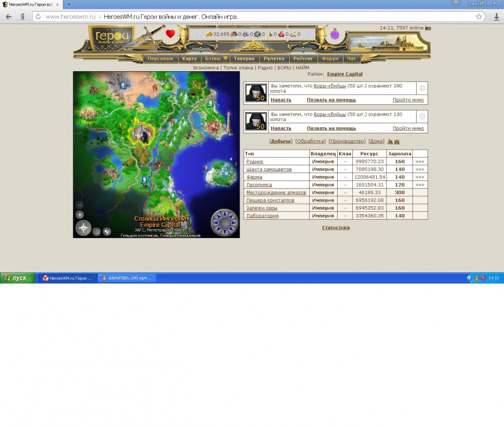Open the Форум menu
This screenshot has width=504, height=427.
point(330,58)
